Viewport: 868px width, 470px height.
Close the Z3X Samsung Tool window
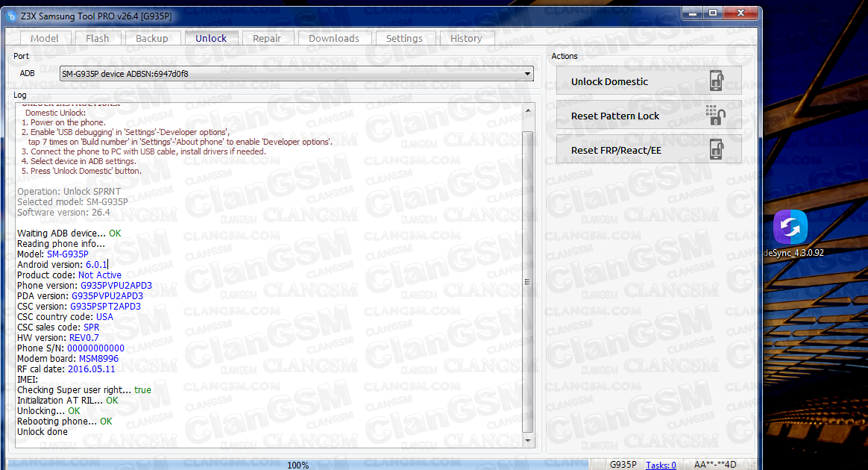(740, 13)
